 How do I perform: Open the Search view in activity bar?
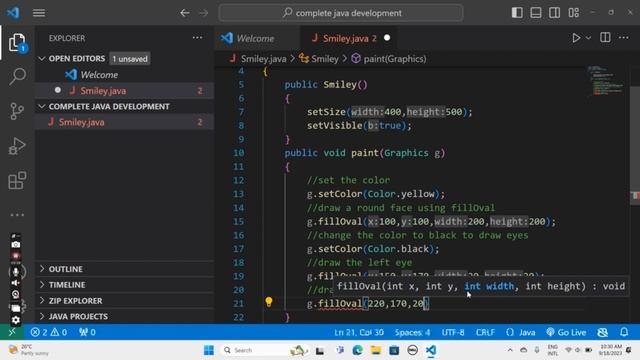click(x=17, y=76)
